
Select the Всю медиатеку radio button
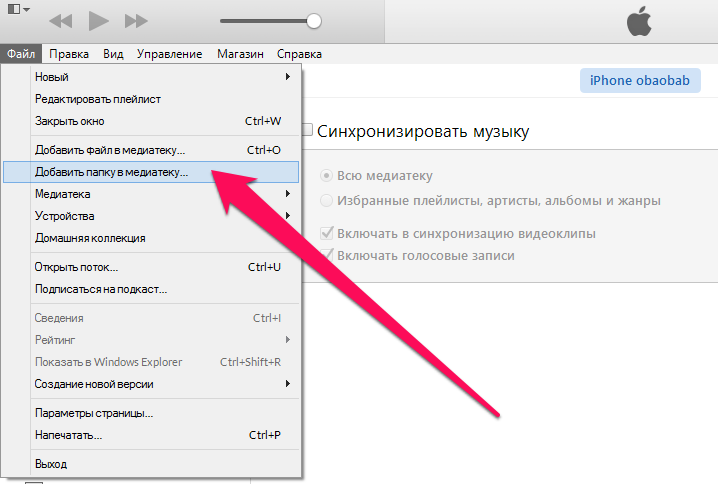325,175
